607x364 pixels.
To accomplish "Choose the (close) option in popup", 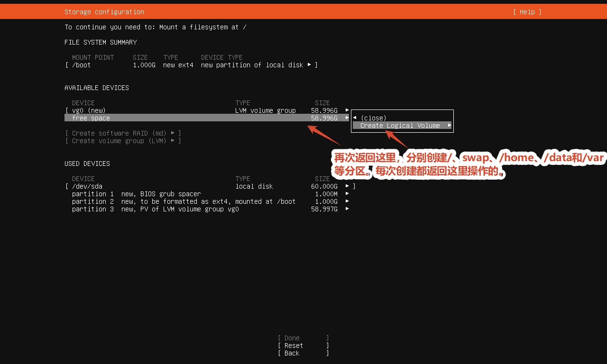I will [374, 118].
